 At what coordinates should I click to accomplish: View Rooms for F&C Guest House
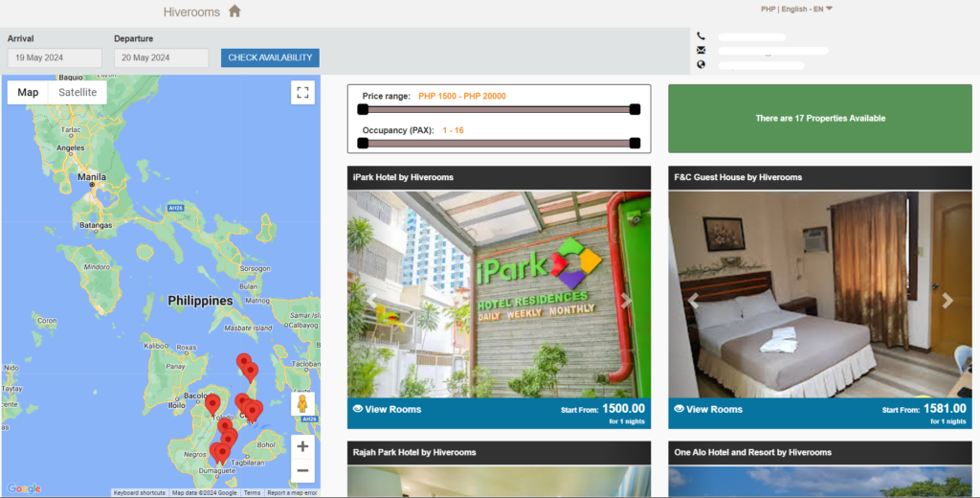714,409
